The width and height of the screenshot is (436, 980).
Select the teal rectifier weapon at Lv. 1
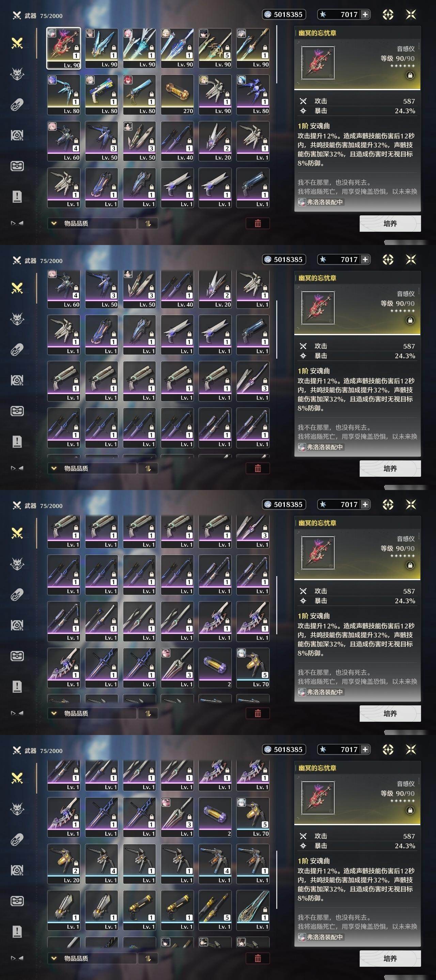click(x=253, y=910)
